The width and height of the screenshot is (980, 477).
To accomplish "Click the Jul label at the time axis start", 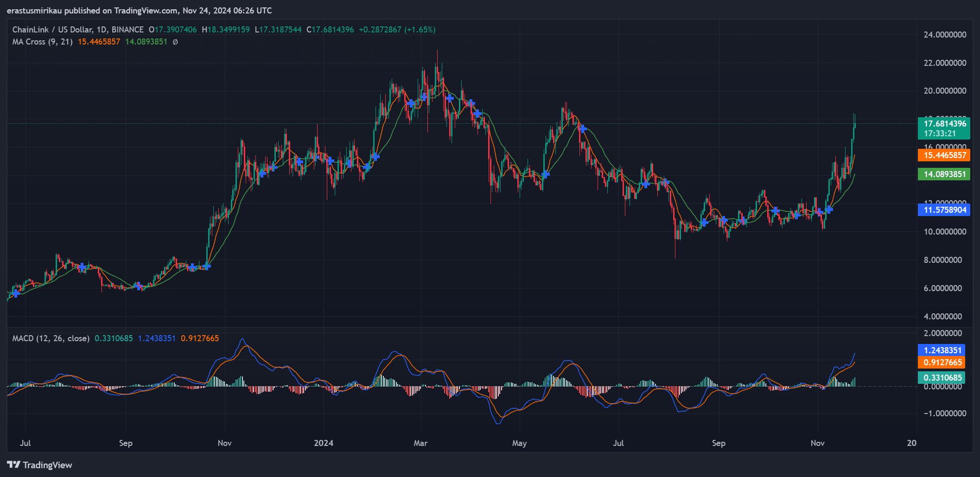I will pos(25,443).
